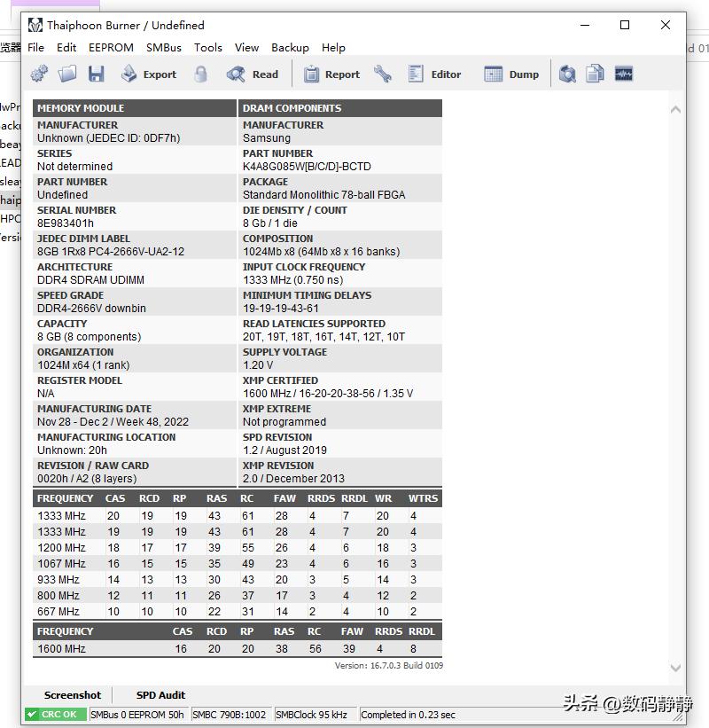709x728 pixels.
Task: Click part number K4A8G085W[B/C/D]-BCTD
Action: click(x=307, y=167)
